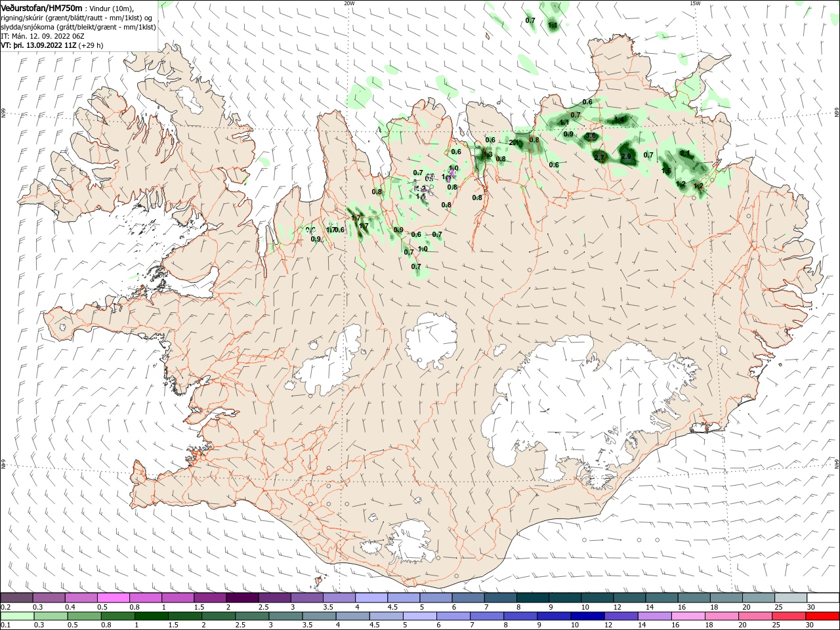Pick the deep navy swatch between 10 and 12 bottom row
The width and height of the screenshot is (840, 630).
coord(586,616)
